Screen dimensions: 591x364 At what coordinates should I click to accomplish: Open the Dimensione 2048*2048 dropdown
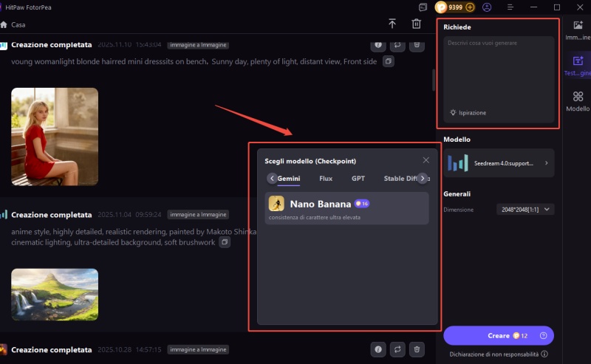[x=525, y=210]
